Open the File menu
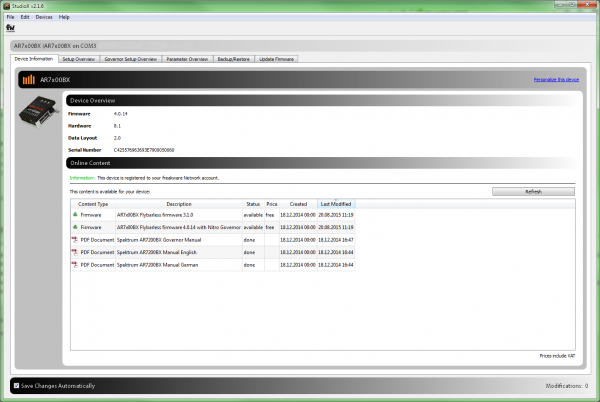The height and width of the screenshot is (402, 600). pyautogui.click(x=10, y=17)
